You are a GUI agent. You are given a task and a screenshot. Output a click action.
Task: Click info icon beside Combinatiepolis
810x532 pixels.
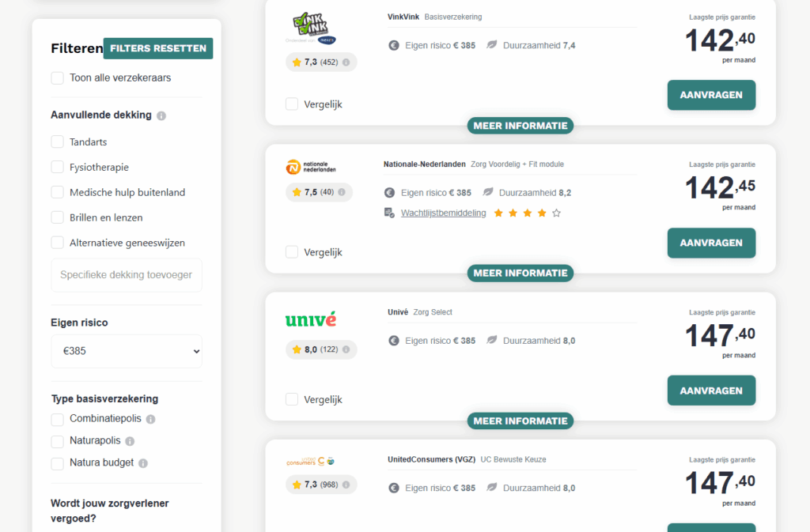click(x=150, y=419)
